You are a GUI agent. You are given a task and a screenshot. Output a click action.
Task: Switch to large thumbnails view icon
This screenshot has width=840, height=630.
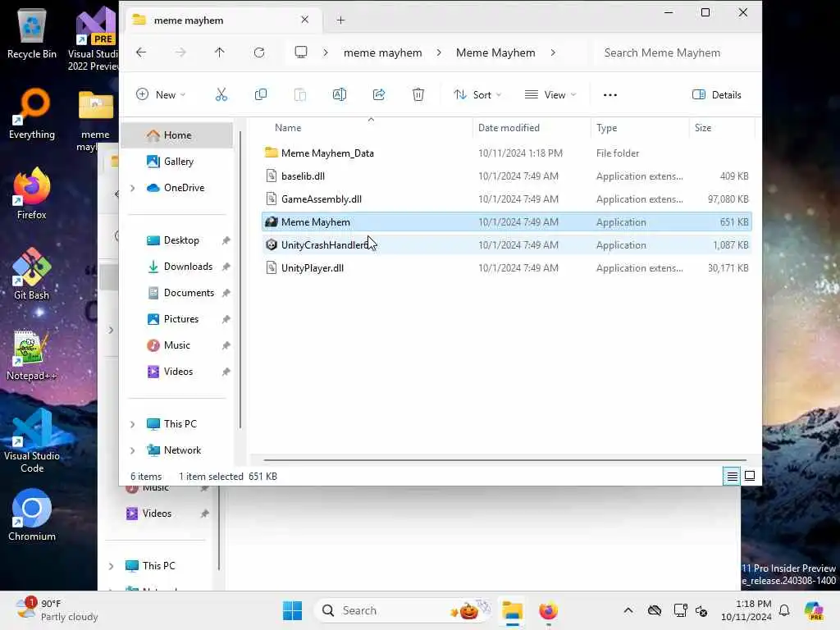point(750,477)
